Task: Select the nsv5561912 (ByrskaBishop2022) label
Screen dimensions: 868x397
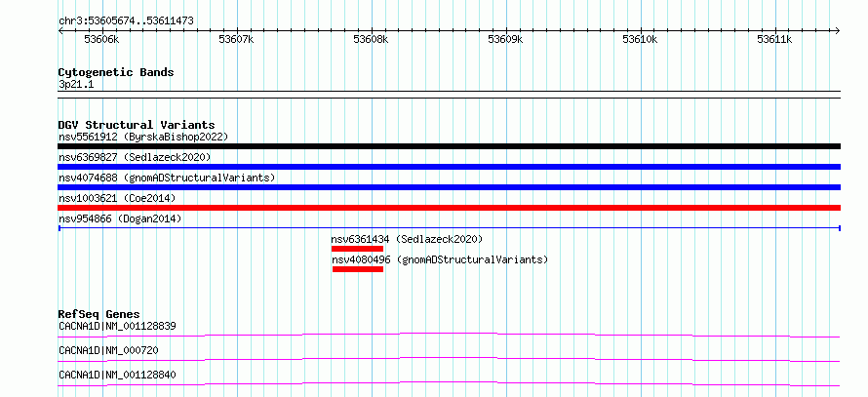Action: coord(143,137)
